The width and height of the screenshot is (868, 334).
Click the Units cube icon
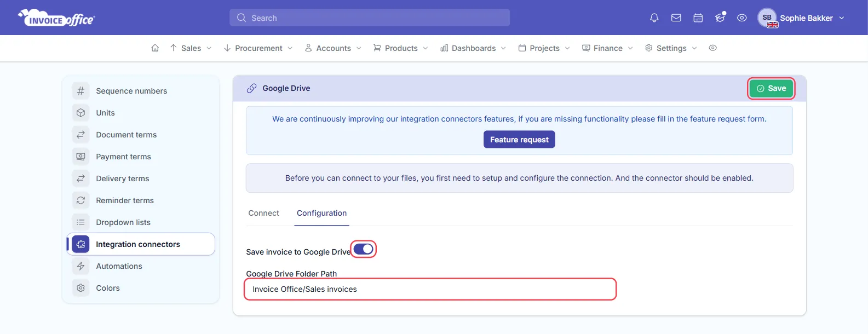click(81, 113)
